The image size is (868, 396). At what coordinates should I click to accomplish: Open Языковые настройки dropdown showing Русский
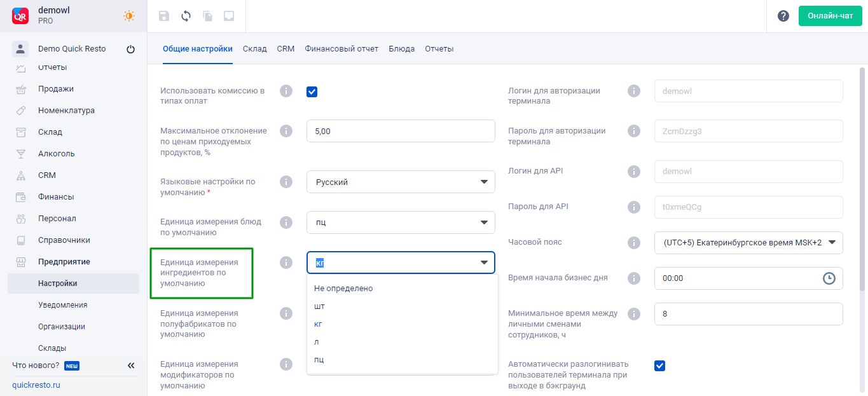401,182
